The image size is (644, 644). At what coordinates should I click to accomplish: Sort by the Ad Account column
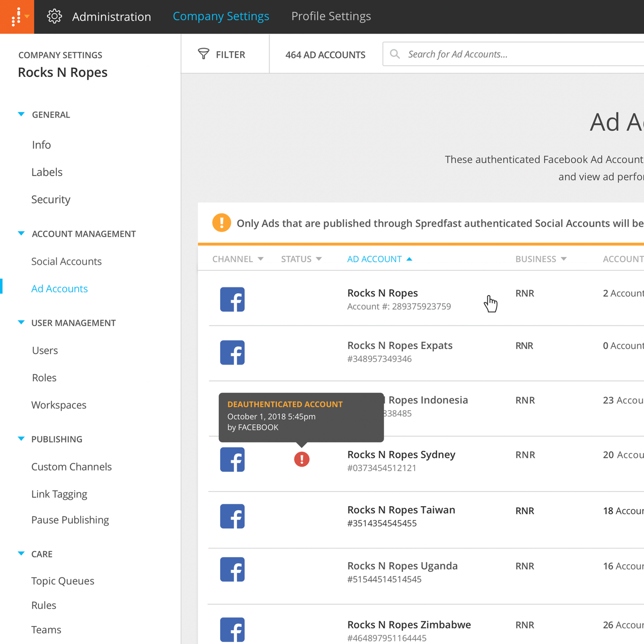click(379, 259)
